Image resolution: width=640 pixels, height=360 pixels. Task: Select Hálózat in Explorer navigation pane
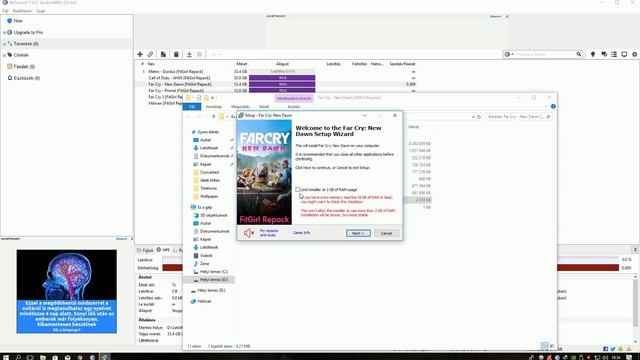[201, 301]
